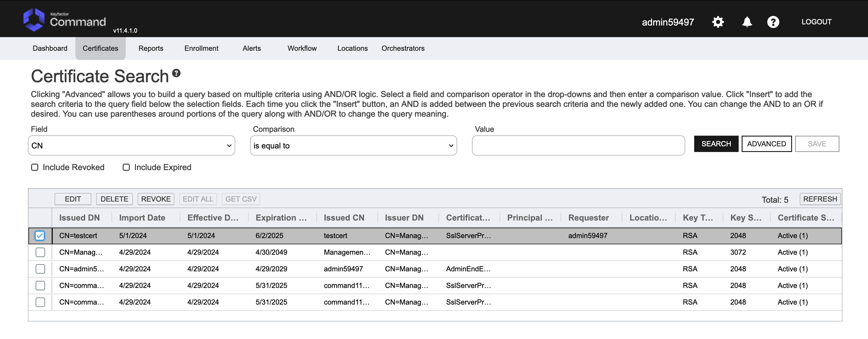Viewport: 868px width, 339px height.
Task: Switch to ADVANCED search mode
Action: click(x=766, y=144)
